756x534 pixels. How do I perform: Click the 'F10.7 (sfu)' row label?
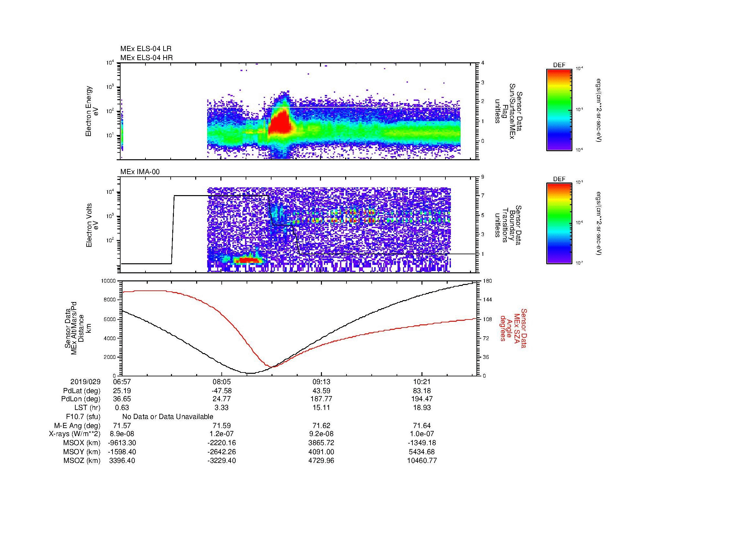83,417
